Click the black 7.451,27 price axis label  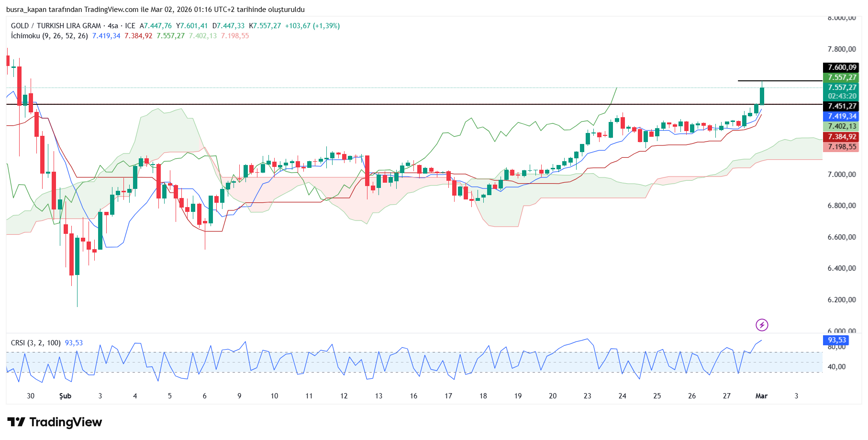tap(842, 106)
